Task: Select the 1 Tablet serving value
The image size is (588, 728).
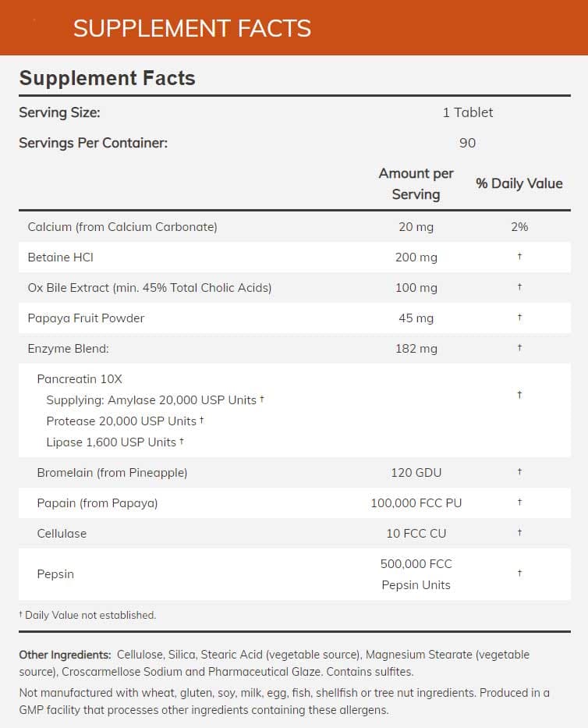Action: [468, 112]
